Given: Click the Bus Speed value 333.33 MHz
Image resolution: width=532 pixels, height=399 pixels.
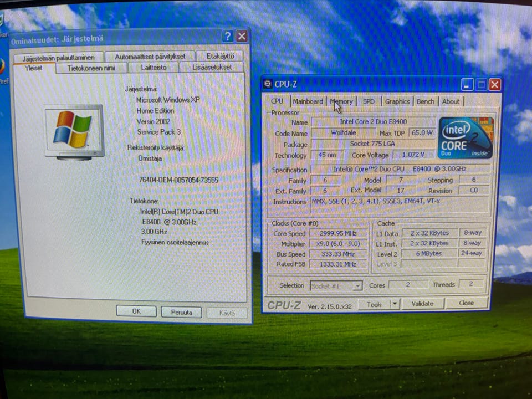Looking at the screenshot, I should [x=338, y=254].
